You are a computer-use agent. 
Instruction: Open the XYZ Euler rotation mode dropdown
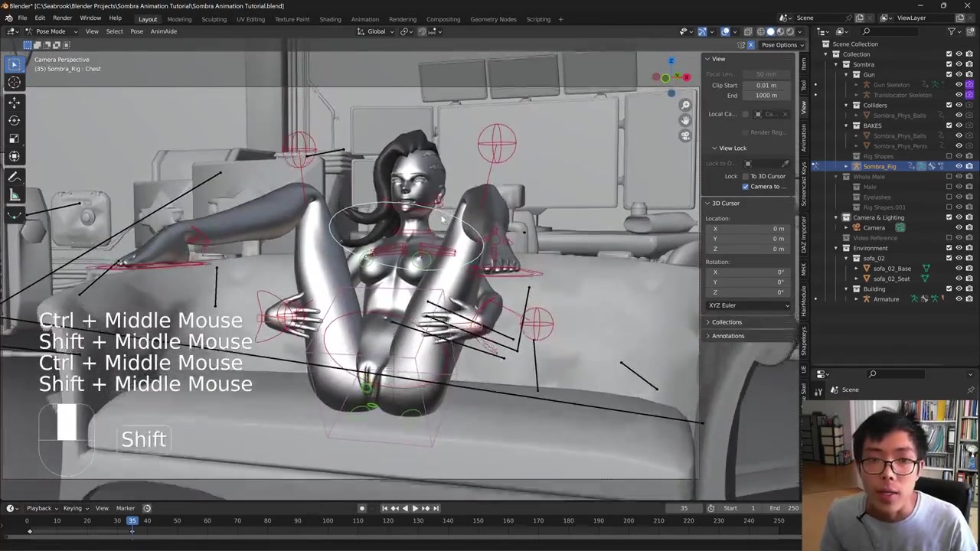pos(749,305)
